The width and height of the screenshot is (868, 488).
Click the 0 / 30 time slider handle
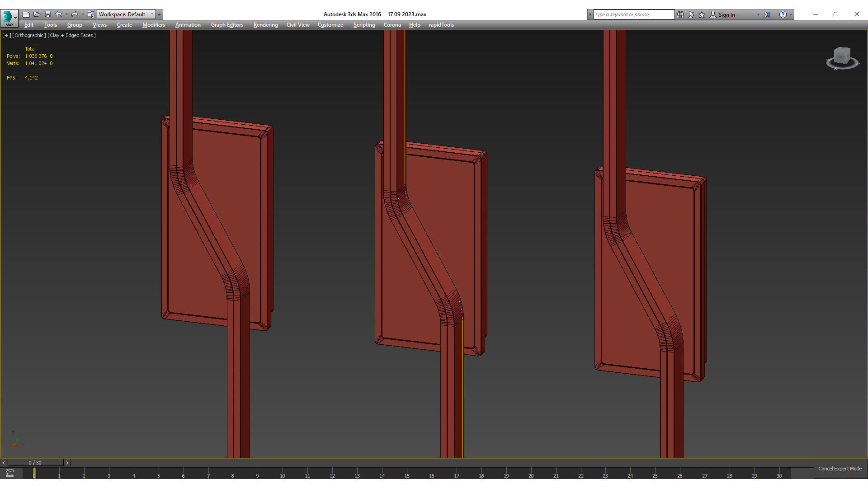35,463
